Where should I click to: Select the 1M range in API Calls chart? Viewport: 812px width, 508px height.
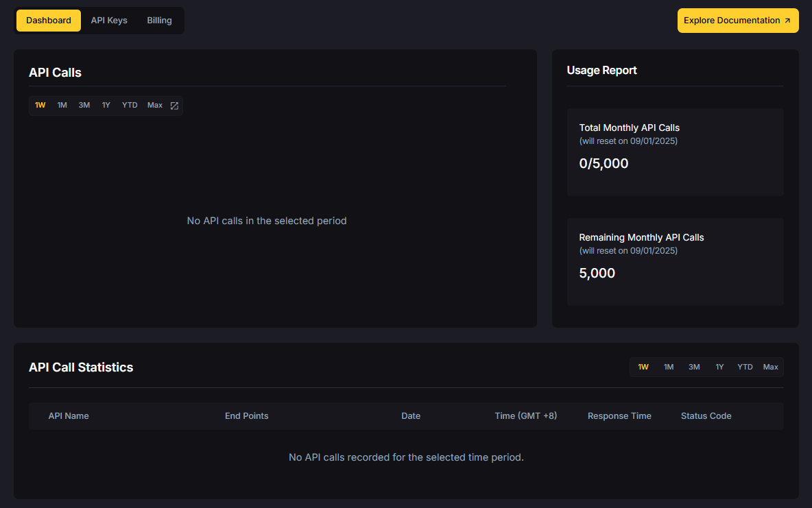pyautogui.click(x=62, y=105)
